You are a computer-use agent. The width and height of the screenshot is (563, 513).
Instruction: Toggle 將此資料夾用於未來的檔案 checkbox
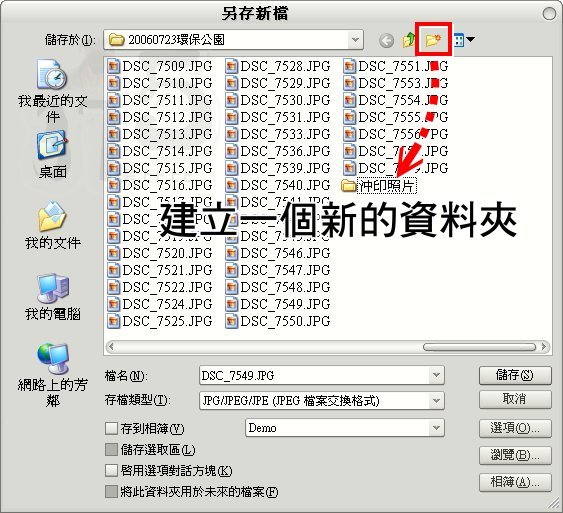(x=111, y=492)
